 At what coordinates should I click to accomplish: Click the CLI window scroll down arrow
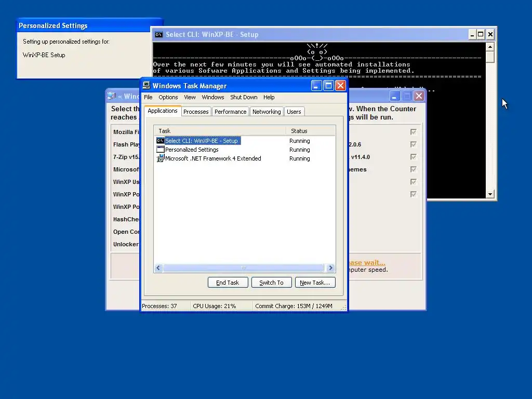tap(490, 194)
